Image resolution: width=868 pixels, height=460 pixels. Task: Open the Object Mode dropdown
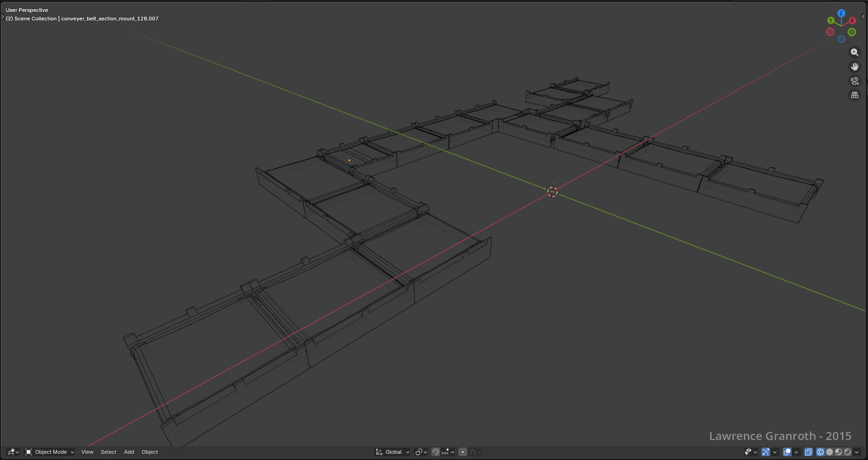(50, 452)
